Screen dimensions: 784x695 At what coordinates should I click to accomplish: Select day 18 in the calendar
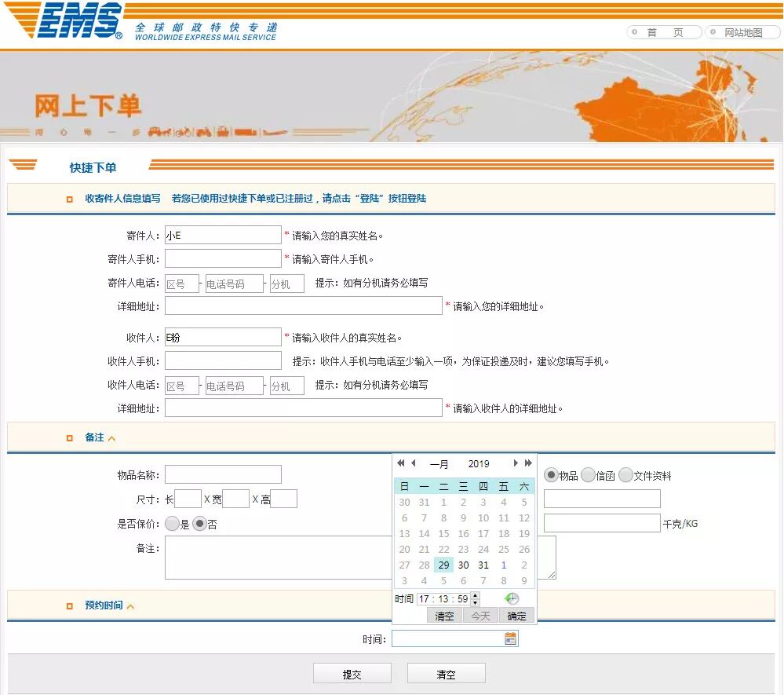(504, 533)
